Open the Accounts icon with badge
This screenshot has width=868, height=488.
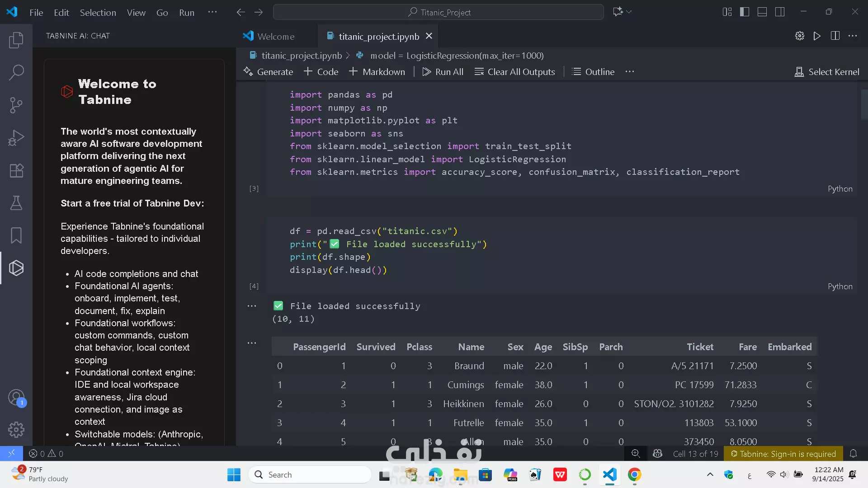(x=16, y=398)
